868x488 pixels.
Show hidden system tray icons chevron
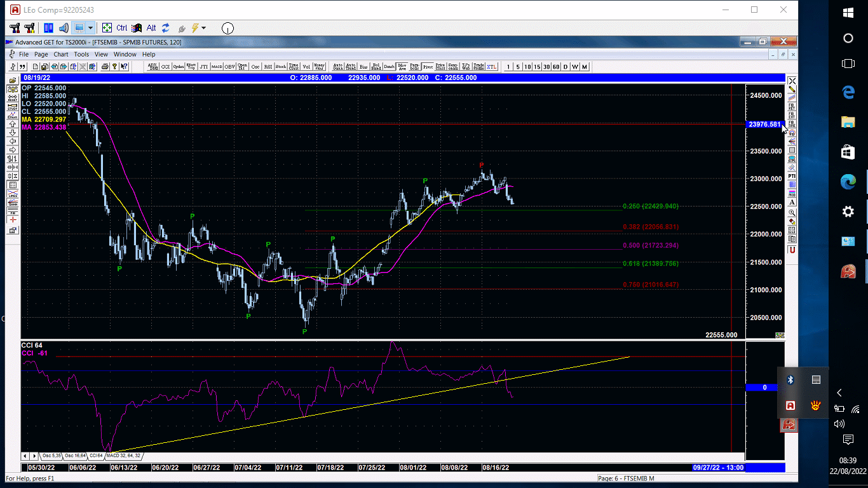[x=839, y=393]
